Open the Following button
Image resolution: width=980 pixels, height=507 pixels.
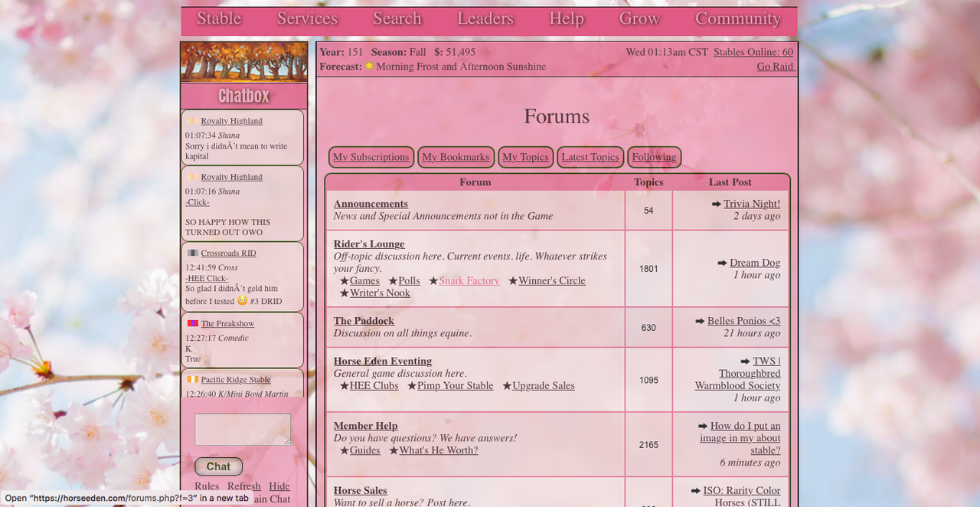(x=654, y=157)
